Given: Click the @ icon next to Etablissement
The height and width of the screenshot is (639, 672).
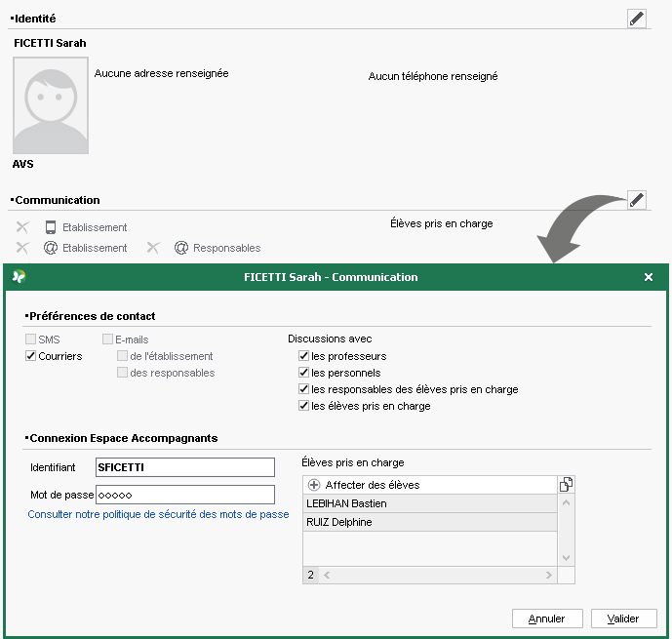Looking at the screenshot, I should (x=51, y=248).
